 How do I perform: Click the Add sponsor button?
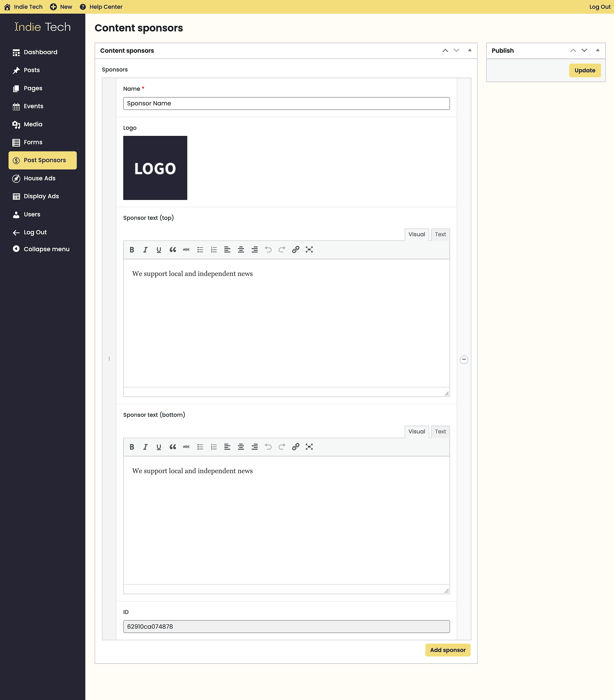[x=448, y=650]
